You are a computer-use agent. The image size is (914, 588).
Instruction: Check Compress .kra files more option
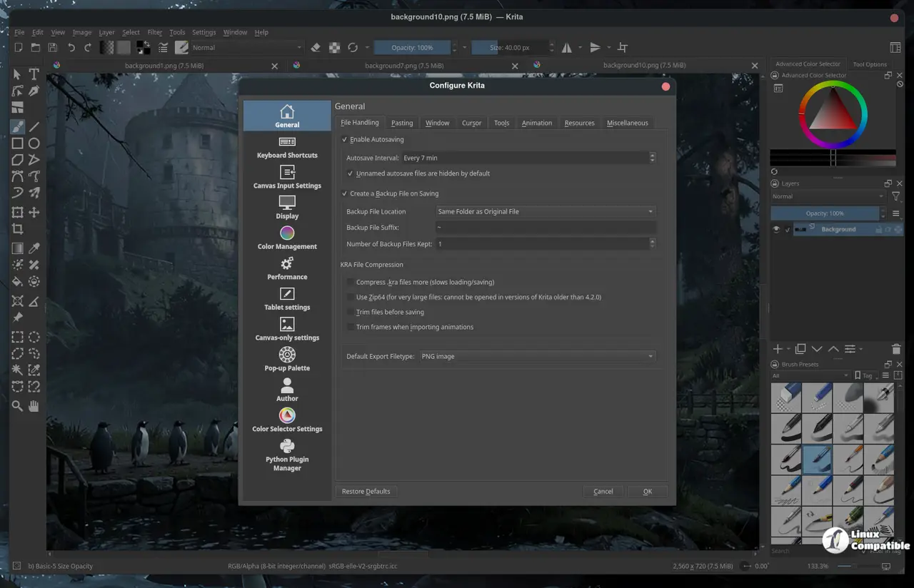point(351,282)
